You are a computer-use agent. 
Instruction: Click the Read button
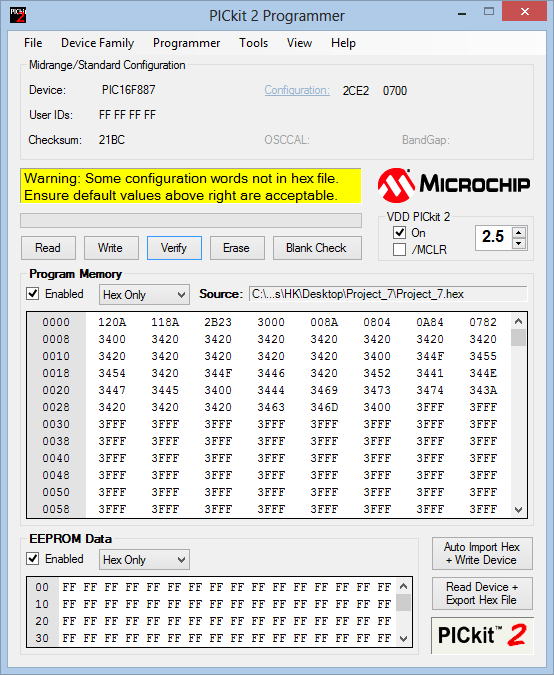(x=48, y=248)
